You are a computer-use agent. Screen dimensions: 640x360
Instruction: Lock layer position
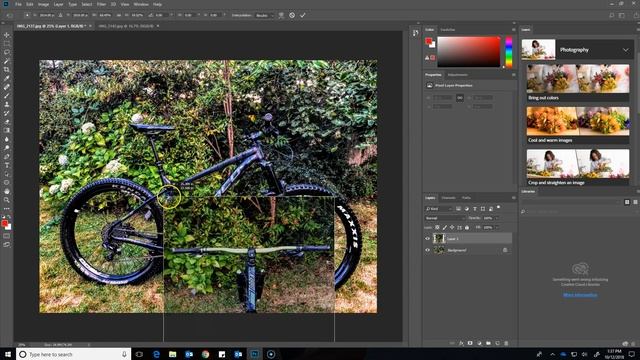tap(452, 227)
